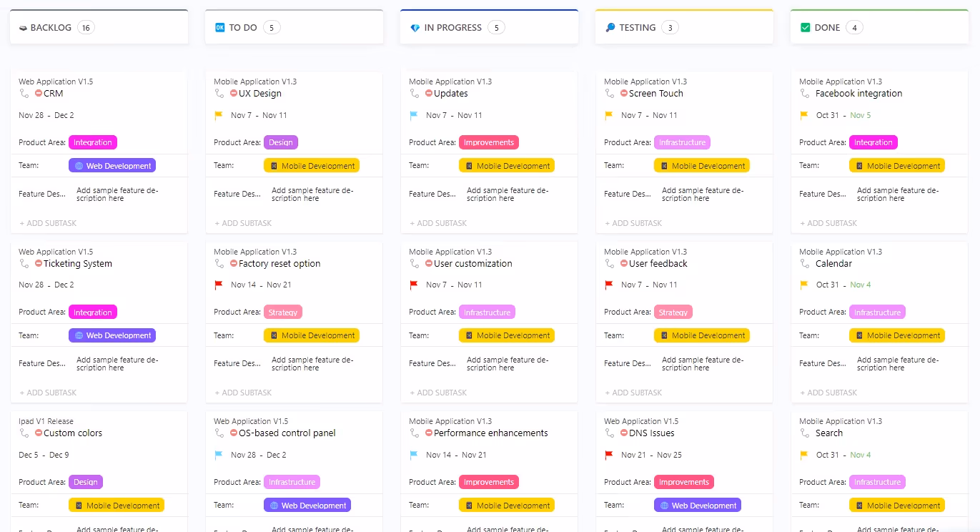Click the key icon in the TESTING column header

609,27
